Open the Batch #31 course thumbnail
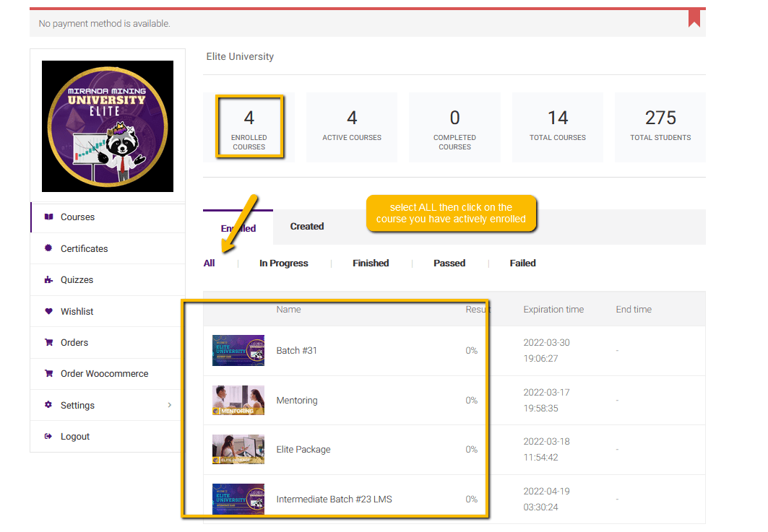768x532 pixels. click(238, 351)
